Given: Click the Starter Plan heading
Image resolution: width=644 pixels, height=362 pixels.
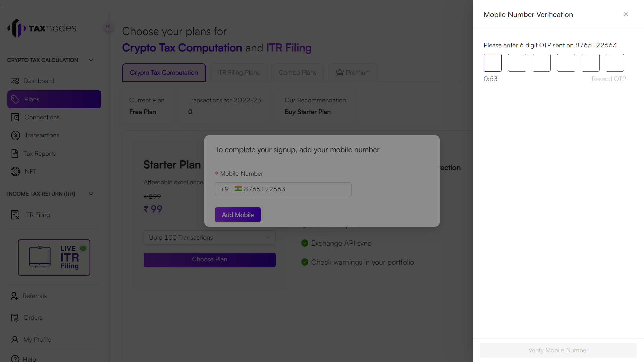Looking at the screenshot, I should [172, 165].
